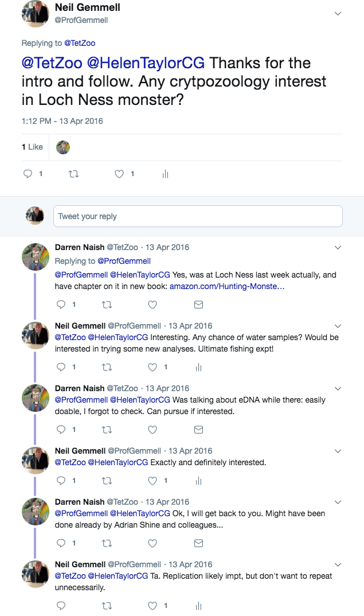Send Darren's Loch Ness book tweet by message
The height and width of the screenshot is (616, 364).
click(x=198, y=304)
